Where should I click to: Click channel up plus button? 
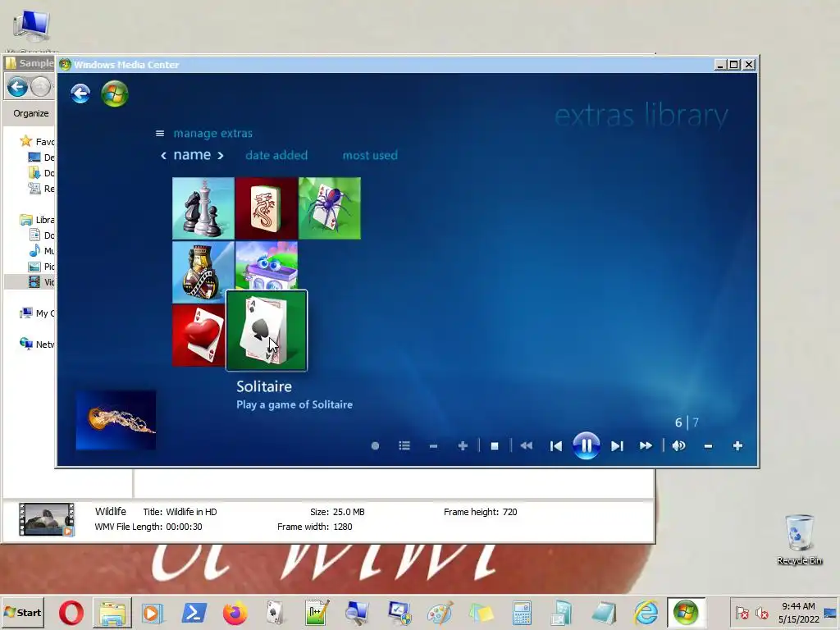463,445
